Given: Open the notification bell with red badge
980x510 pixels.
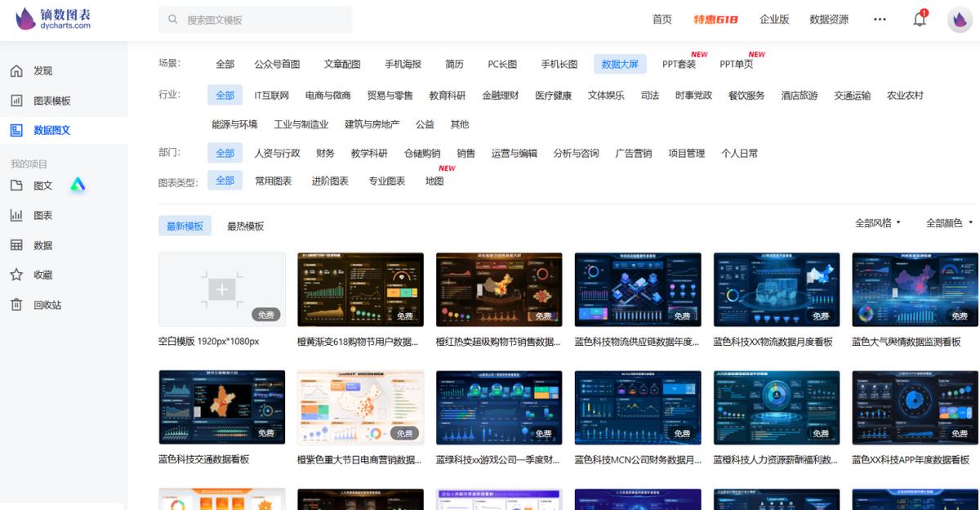Looking at the screenshot, I should pyautogui.click(x=918, y=19).
